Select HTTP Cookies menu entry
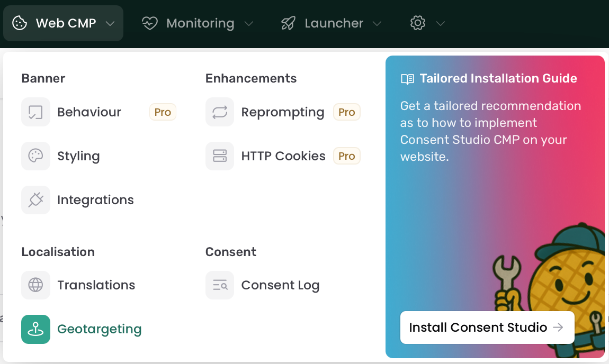Viewport: 609px width, 364px height. click(x=283, y=156)
